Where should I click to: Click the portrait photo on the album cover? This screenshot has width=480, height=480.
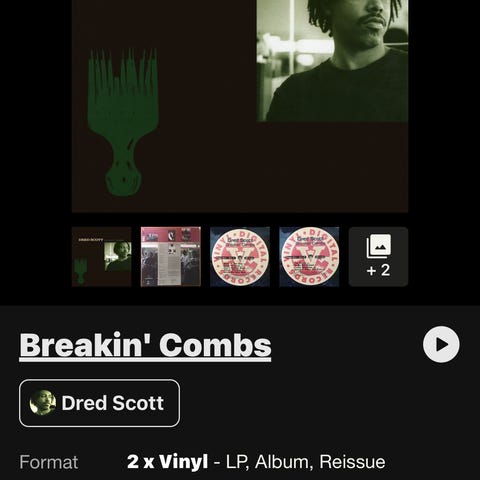coord(332,61)
